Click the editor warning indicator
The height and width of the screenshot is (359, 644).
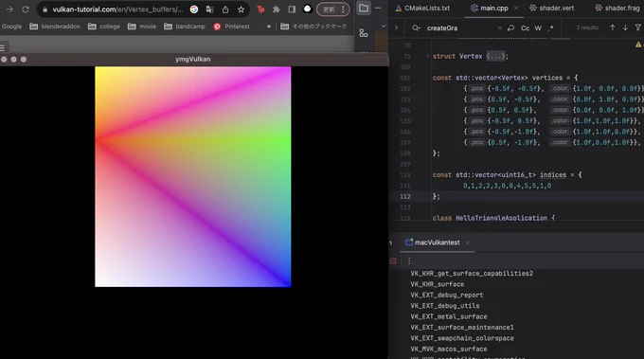[638, 45]
